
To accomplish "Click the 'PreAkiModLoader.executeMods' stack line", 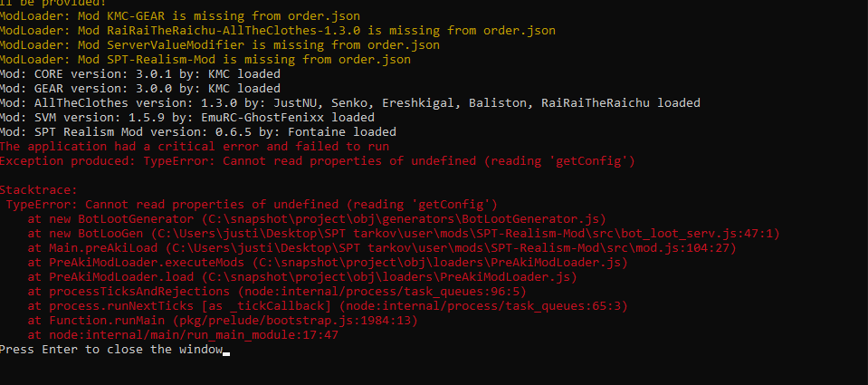I will click(x=328, y=263).
